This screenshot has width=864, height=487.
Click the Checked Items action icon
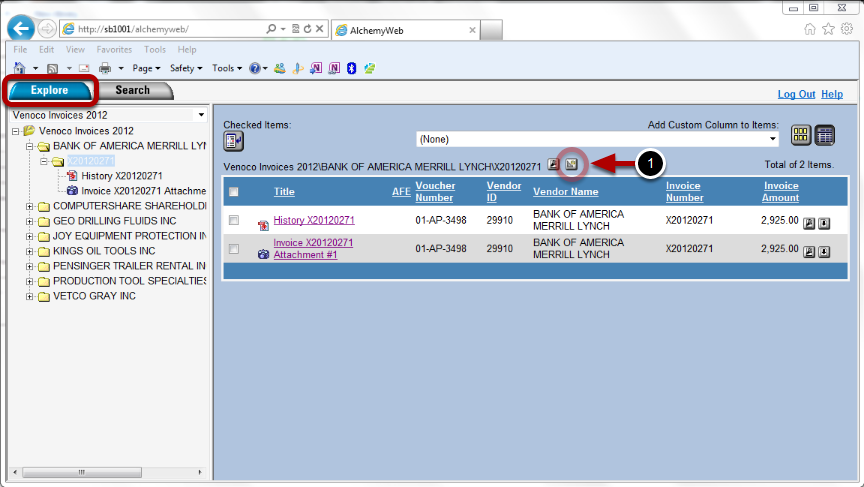click(233, 141)
